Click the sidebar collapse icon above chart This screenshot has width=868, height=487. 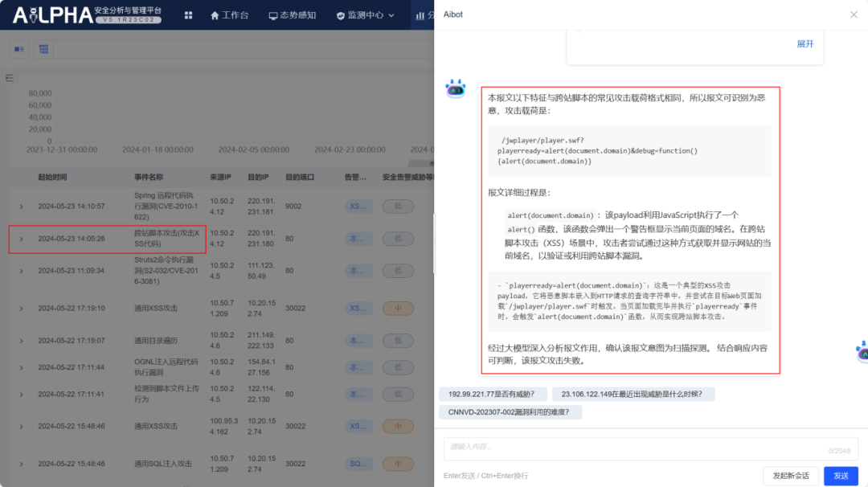point(10,78)
